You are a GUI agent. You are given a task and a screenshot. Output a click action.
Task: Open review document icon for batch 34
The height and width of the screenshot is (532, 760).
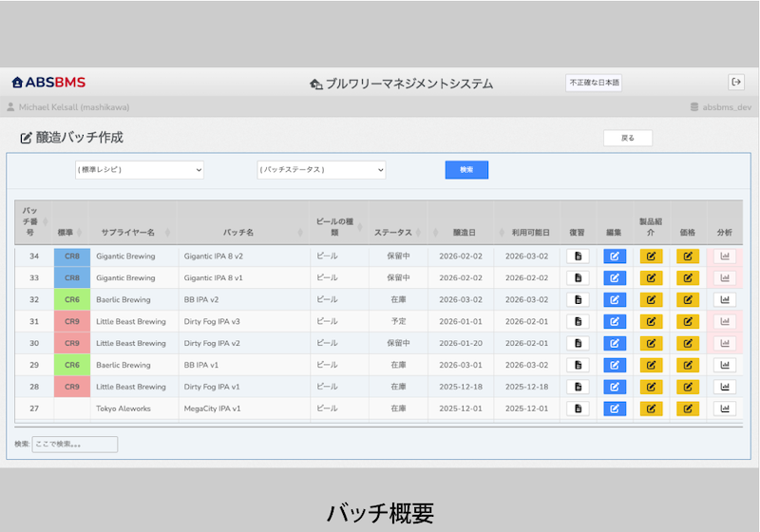click(x=578, y=256)
